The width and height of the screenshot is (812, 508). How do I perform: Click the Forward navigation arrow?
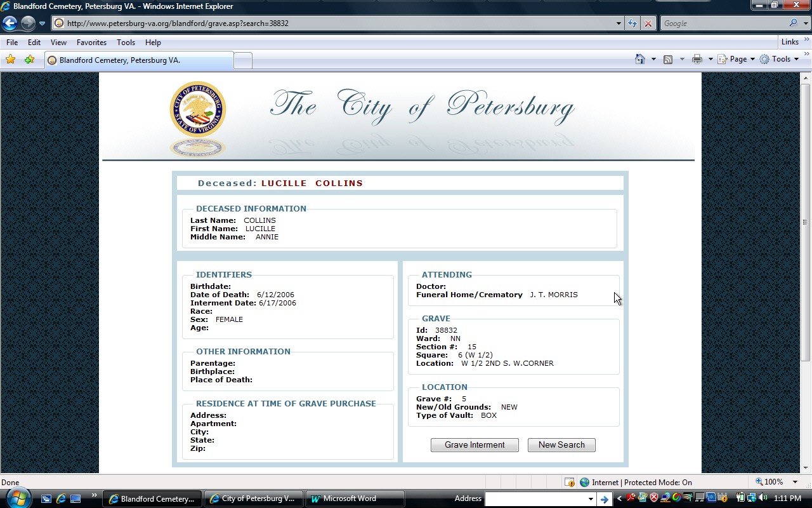28,23
